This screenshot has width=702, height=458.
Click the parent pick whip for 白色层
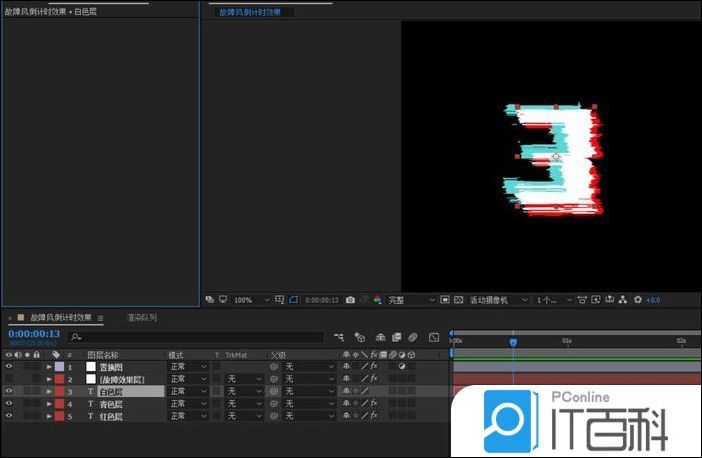[273, 391]
